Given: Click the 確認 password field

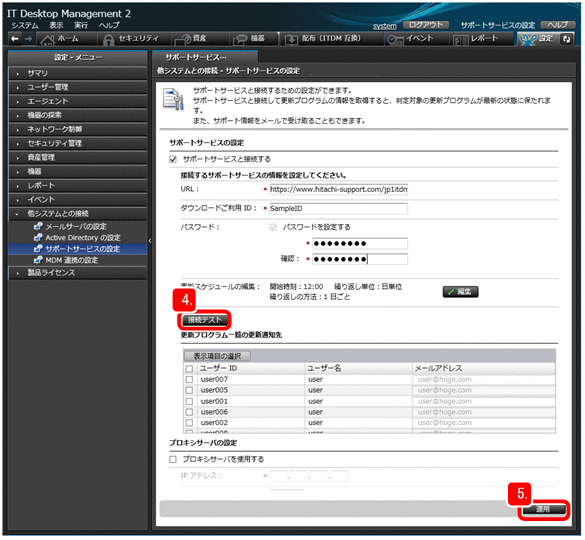Looking at the screenshot, I should tap(360, 259).
